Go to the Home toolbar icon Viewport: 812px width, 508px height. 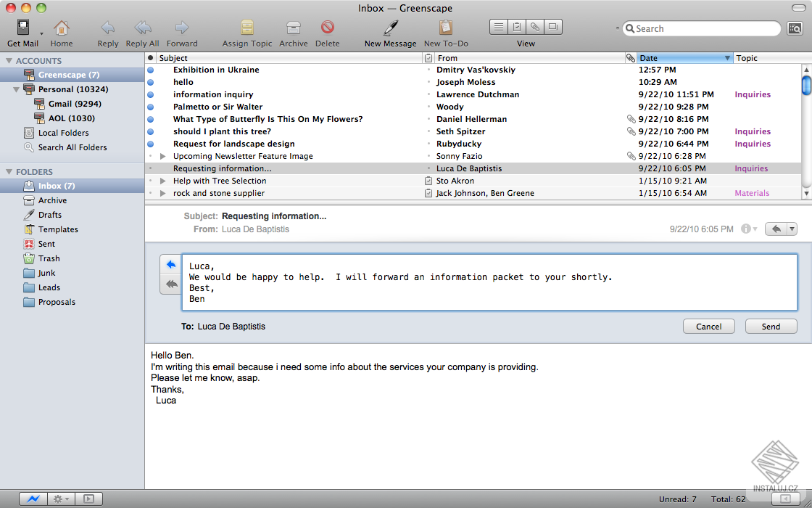coord(62,28)
